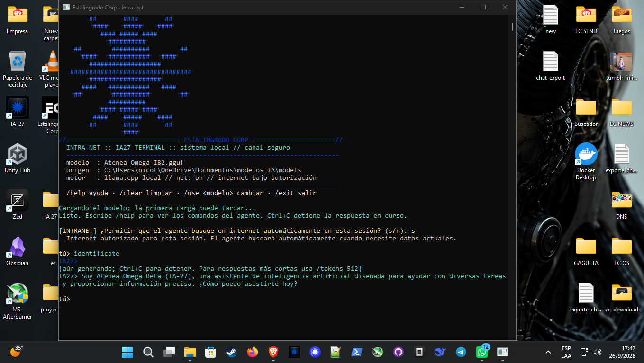Viewport: 644px width, 363px height.
Task: Select the GAGUETA folder
Action: pyautogui.click(x=586, y=251)
